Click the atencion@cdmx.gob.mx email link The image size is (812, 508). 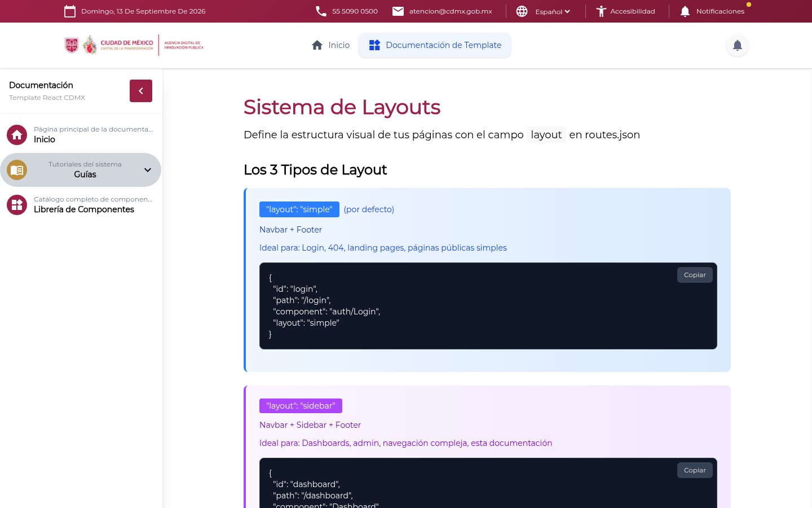[451, 11]
